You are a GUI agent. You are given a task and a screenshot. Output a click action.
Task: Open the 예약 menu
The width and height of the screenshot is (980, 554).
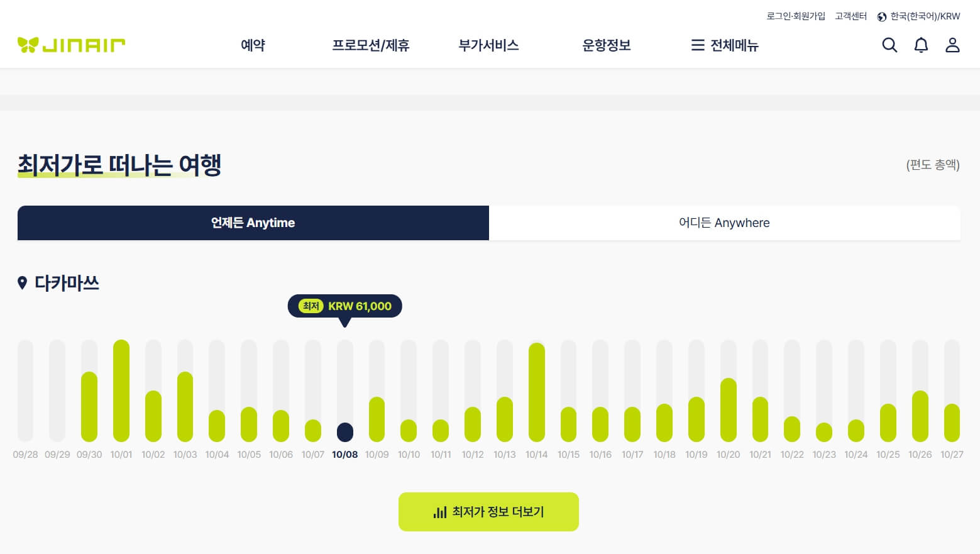click(x=253, y=45)
